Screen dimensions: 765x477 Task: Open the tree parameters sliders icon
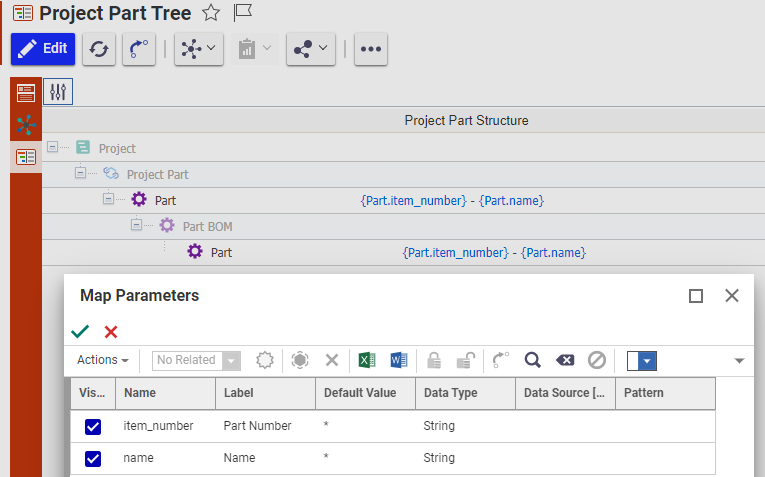(58, 92)
